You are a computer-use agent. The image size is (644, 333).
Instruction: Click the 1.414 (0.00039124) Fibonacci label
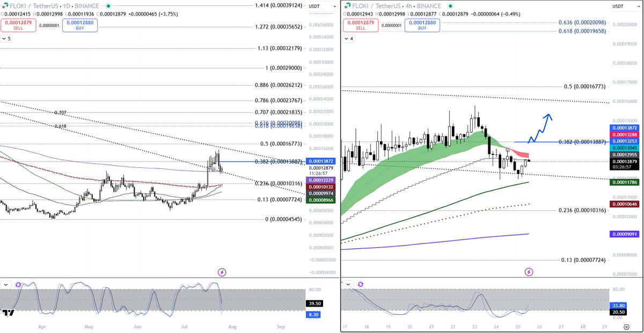coord(277,6)
